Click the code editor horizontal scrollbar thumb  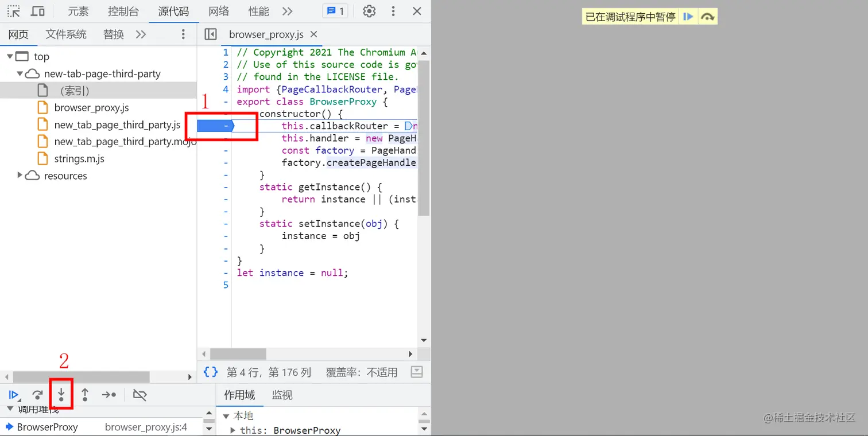click(238, 354)
